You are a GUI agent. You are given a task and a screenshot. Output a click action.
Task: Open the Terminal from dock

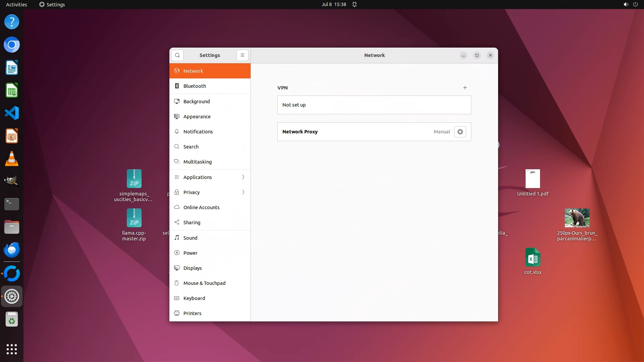(12, 204)
